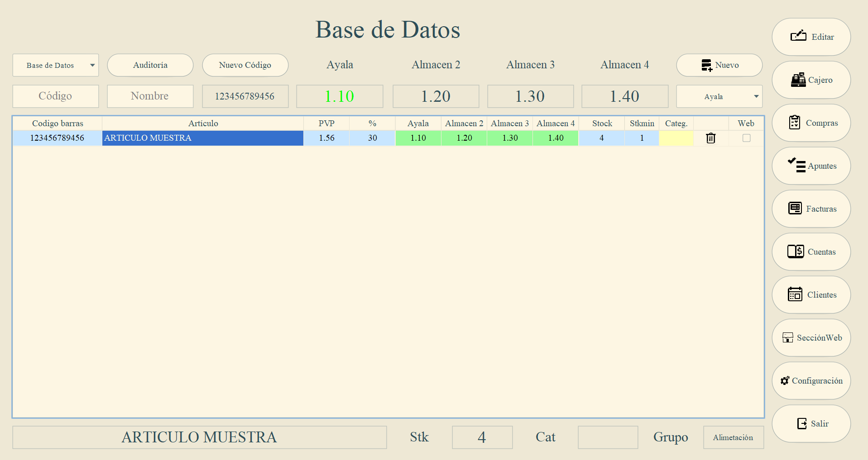Click the yellow Categ. cell
The height and width of the screenshot is (460, 868).
[676, 138]
